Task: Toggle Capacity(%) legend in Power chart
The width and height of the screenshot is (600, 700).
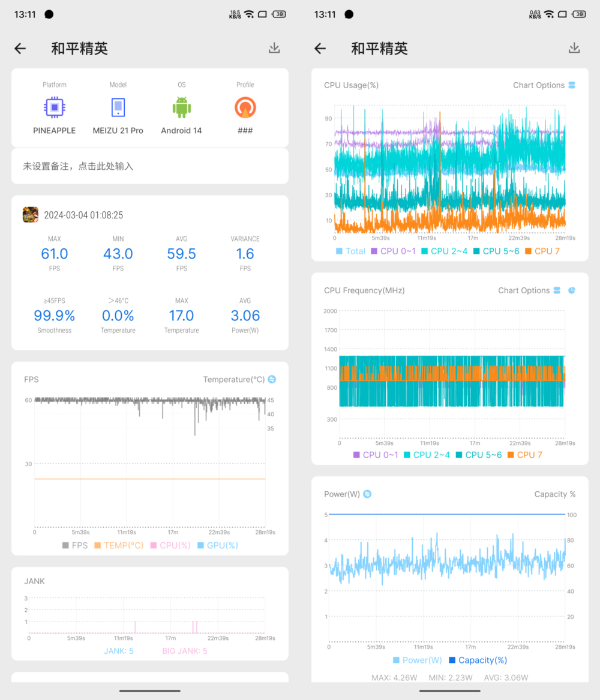Action: click(x=478, y=660)
